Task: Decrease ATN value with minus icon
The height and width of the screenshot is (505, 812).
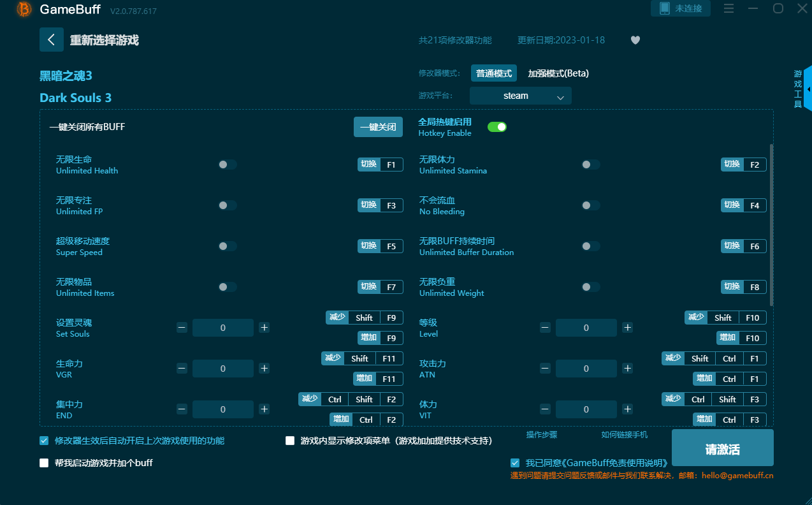Action: (545, 369)
